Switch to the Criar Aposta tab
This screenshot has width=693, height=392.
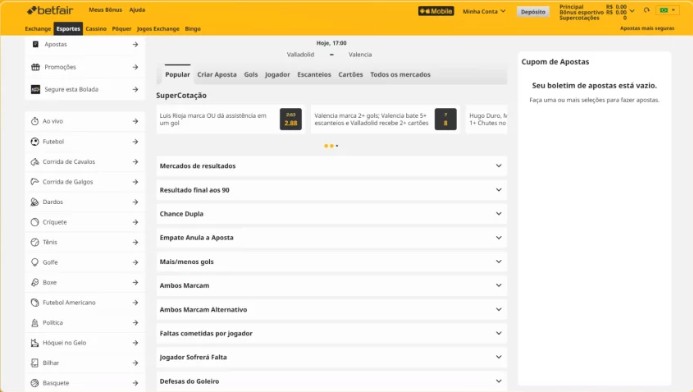tap(217, 75)
